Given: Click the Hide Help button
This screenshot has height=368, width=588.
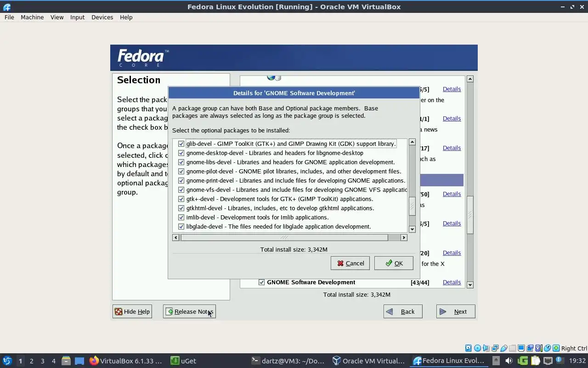Looking at the screenshot, I should (x=132, y=311).
